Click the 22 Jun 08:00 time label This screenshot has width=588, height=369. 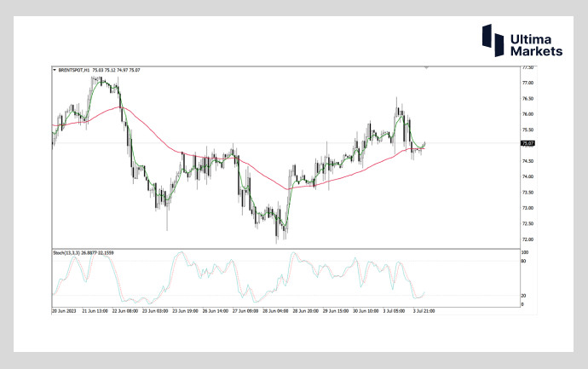(125, 311)
